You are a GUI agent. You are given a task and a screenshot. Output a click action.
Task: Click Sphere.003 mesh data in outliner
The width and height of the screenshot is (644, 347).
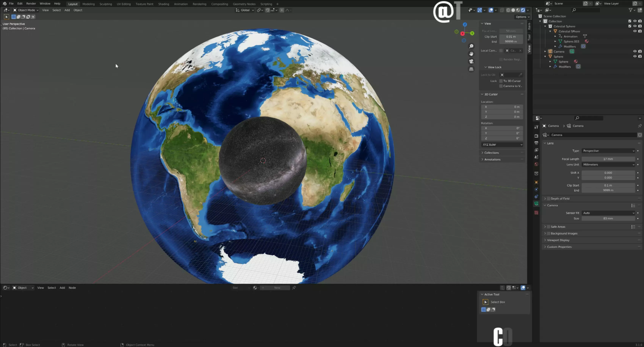[x=571, y=41]
